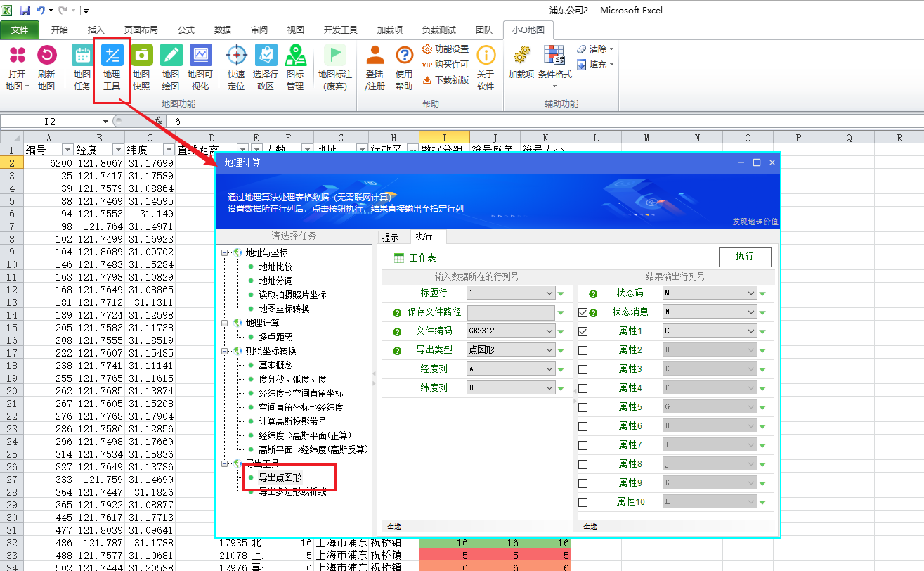Open the 经度列 column dropdown
Image resolution: width=924 pixels, height=571 pixels.
coord(511,368)
